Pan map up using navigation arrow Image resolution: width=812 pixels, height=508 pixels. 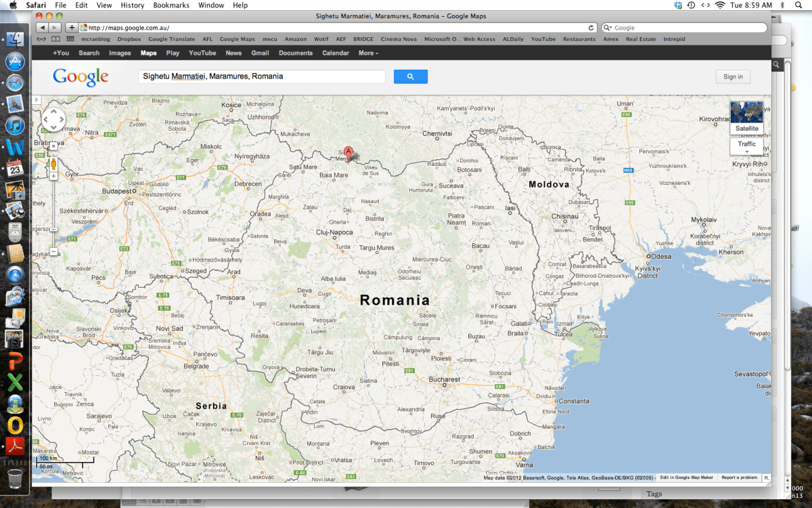pyautogui.click(x=53, y=112)
